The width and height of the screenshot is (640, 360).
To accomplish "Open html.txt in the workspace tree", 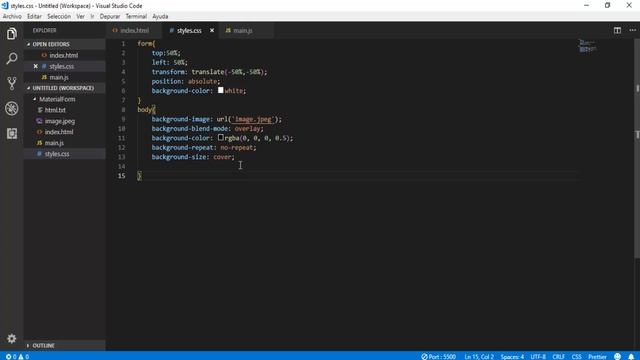I will (x=55, y=110).
